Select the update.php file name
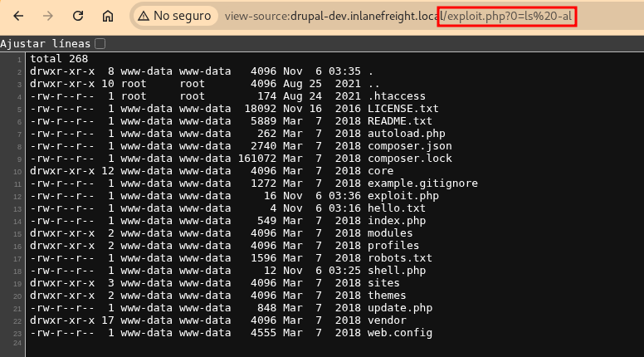The image size is (644, 357). click(x=400, y=308)
